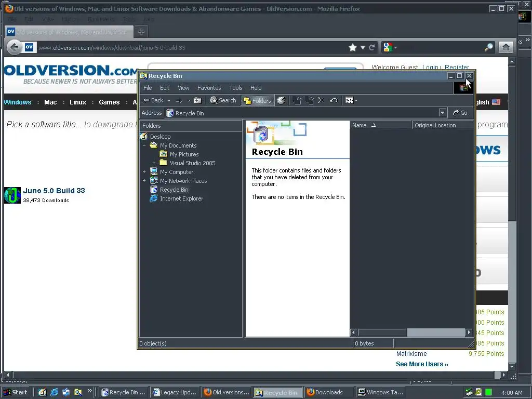Click left arrow of file list scrollbar
This screenshot has height=399, width=532.
[x=353, y=332]
